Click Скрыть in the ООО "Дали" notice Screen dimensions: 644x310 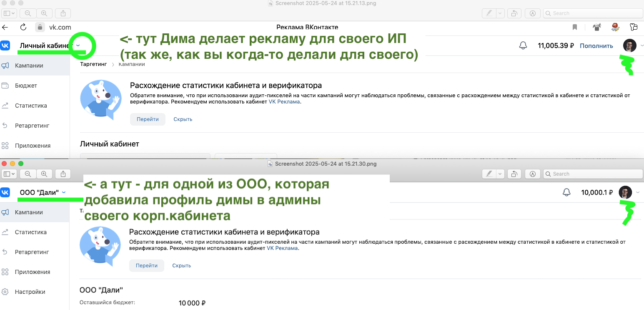click(x=181, y=265)
